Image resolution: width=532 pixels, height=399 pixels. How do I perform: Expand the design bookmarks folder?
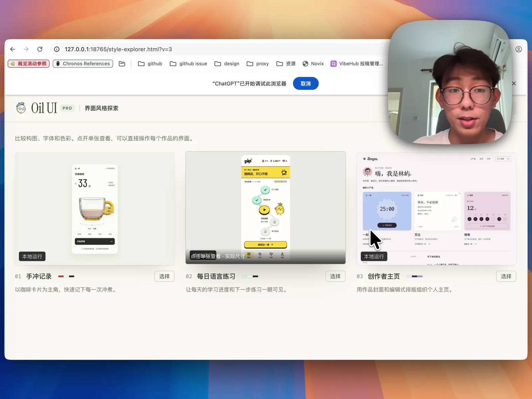click(x=227, y=64)
